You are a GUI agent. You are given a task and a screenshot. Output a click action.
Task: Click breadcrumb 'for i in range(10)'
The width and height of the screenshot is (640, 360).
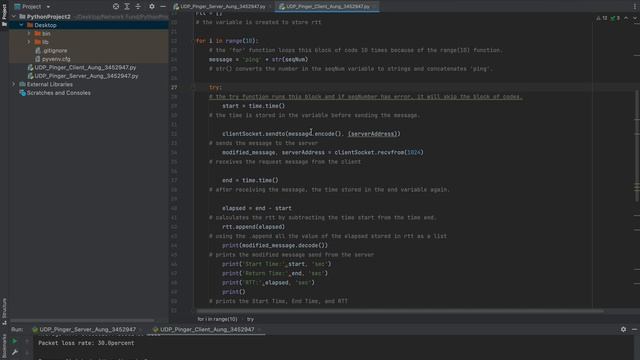(217, 319)
